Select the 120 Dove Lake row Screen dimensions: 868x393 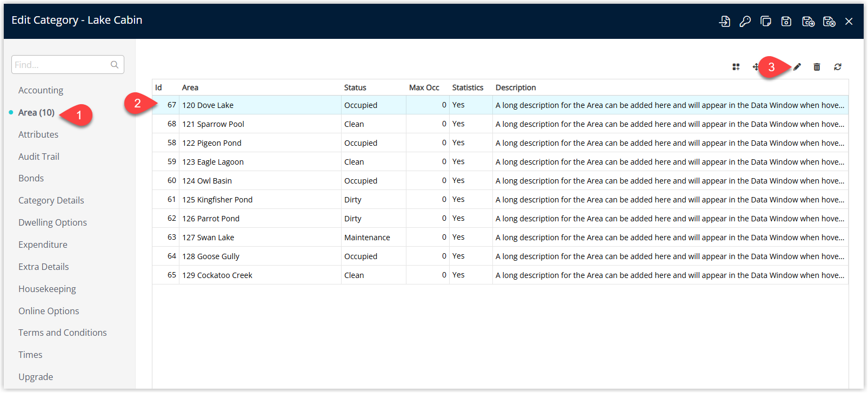[x=500, y=105]
